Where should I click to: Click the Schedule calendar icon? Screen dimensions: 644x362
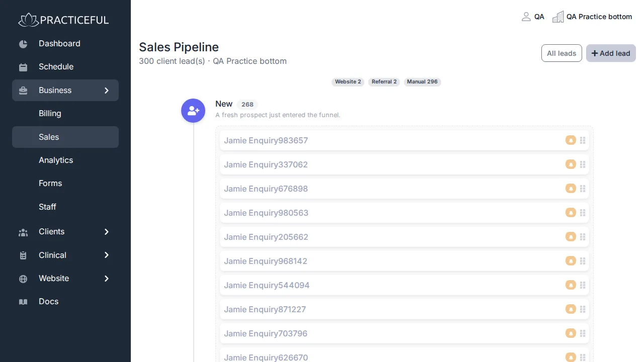[23, 67]
